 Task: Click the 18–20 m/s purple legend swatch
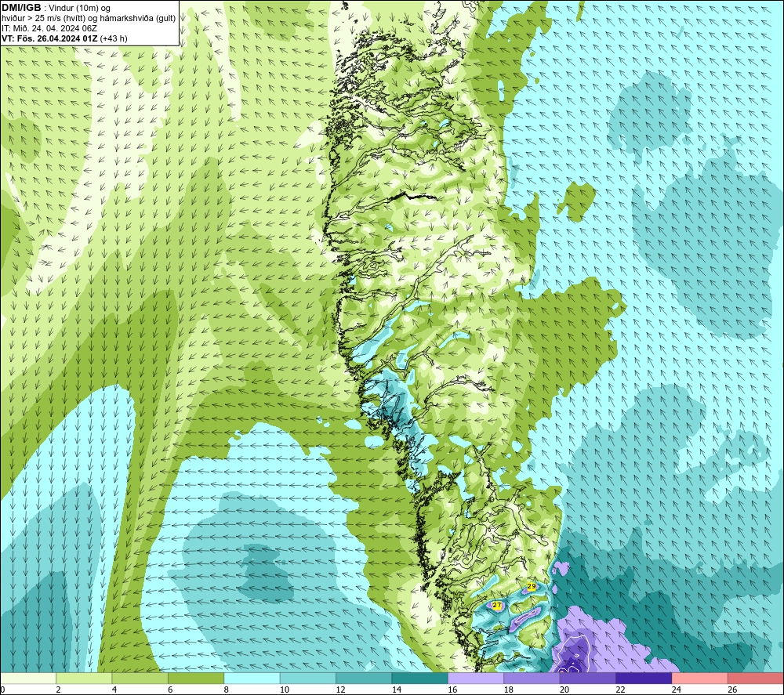(532, 679)
